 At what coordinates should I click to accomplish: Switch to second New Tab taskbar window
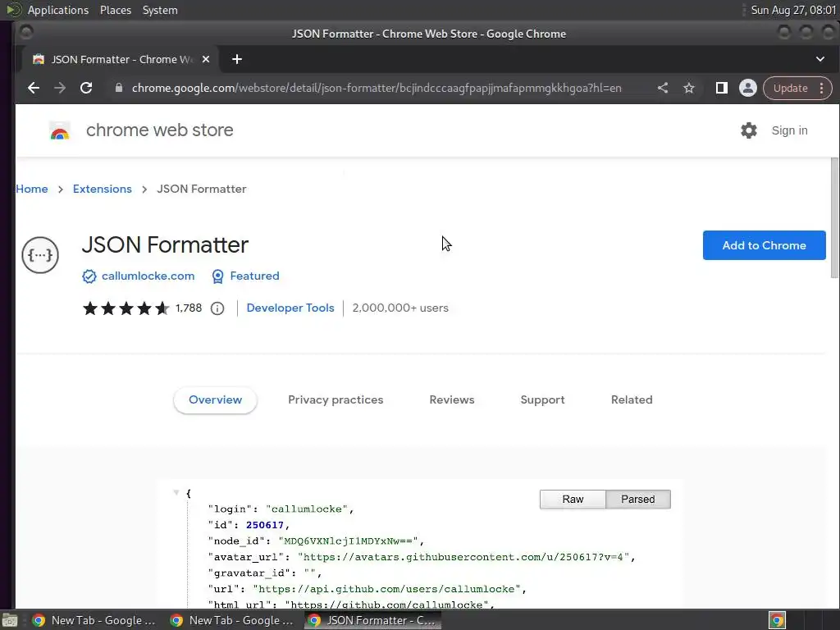click(x=232, y=620)
